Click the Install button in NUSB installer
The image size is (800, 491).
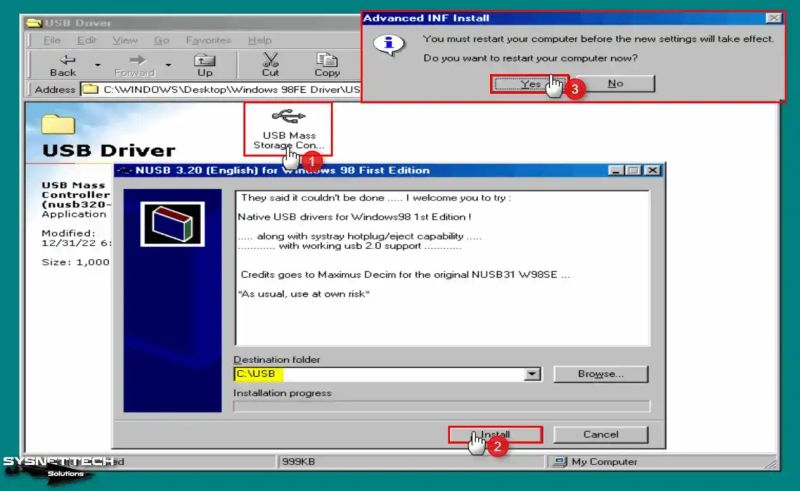495,434
